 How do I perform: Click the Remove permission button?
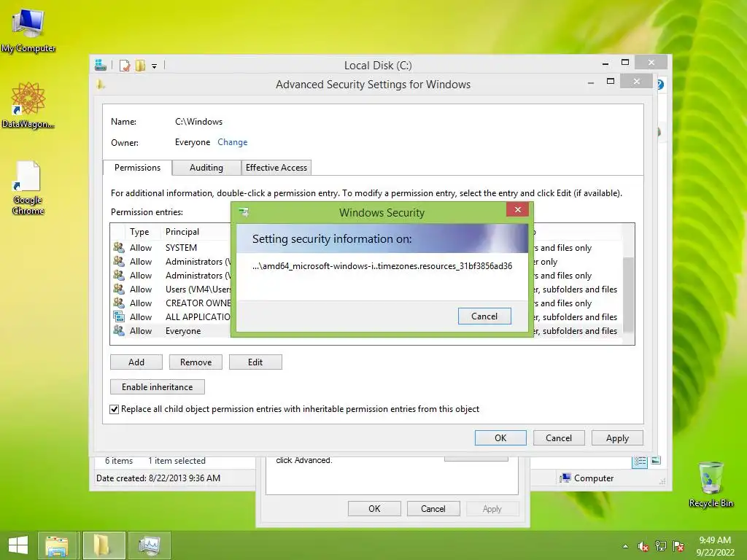tap(196, 362)
